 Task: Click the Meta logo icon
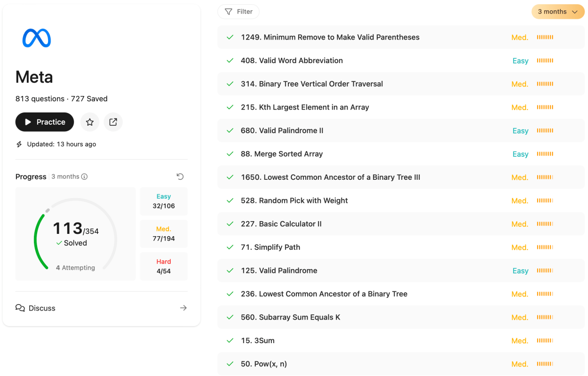(x=37, y=38)
